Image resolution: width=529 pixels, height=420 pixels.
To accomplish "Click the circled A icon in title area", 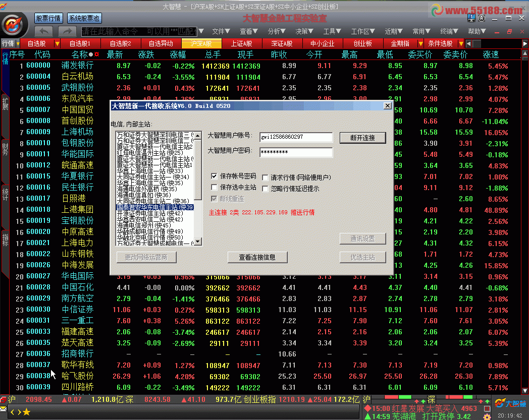I will pyautogui.click(x=482, y=18).
